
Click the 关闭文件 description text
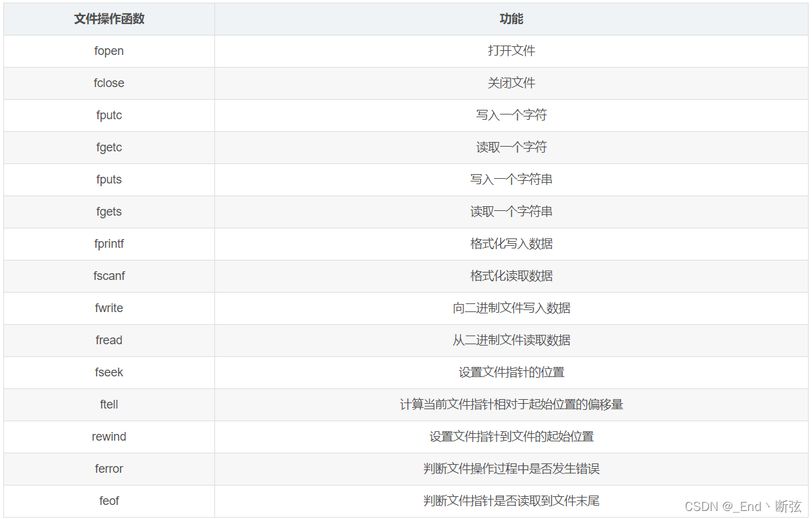coord(511,83)
